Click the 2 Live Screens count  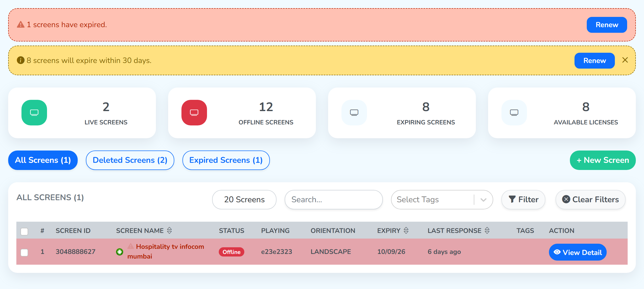click(106, 107)
